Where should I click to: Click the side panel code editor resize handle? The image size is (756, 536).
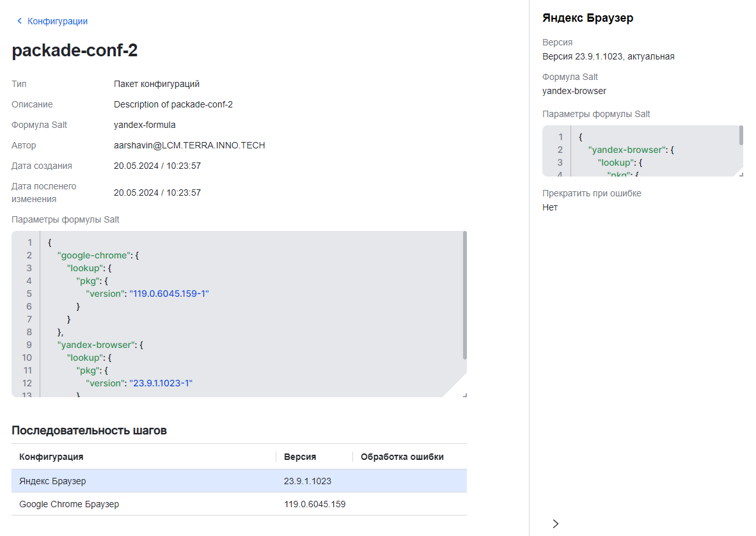click(741, 174)
